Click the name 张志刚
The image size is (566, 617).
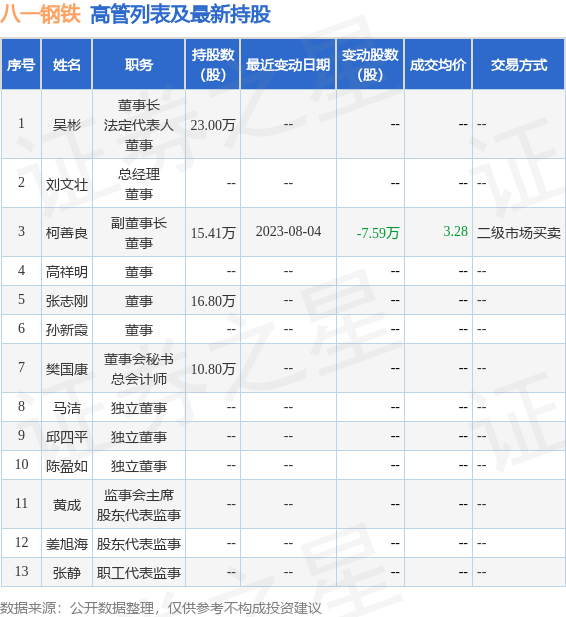67,301
